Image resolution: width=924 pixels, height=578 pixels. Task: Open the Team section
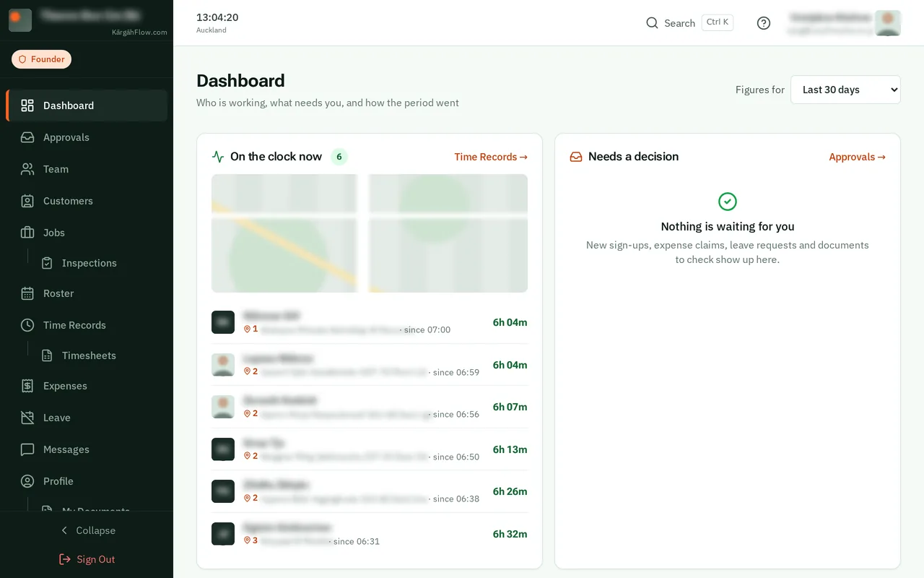[x=87, y=169]
